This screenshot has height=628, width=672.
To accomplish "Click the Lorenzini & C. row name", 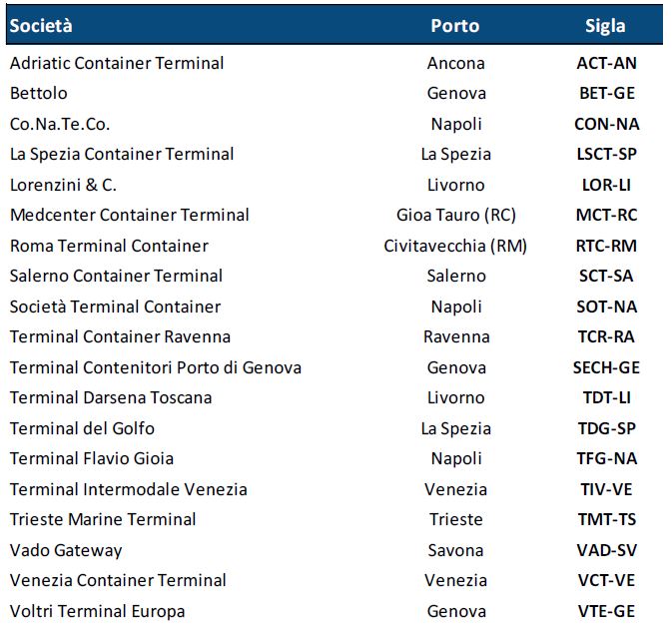I will point(63,185).
